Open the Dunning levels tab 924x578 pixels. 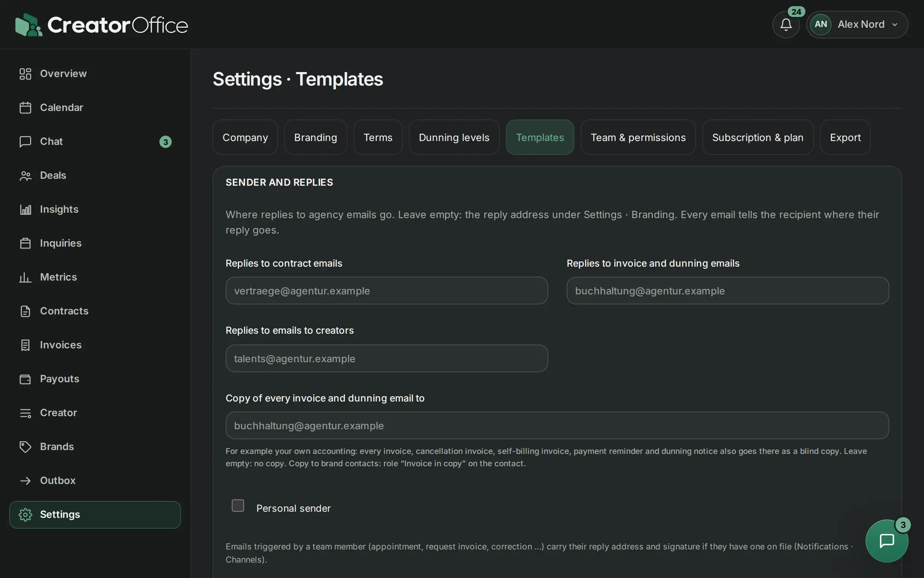[454, 137]
